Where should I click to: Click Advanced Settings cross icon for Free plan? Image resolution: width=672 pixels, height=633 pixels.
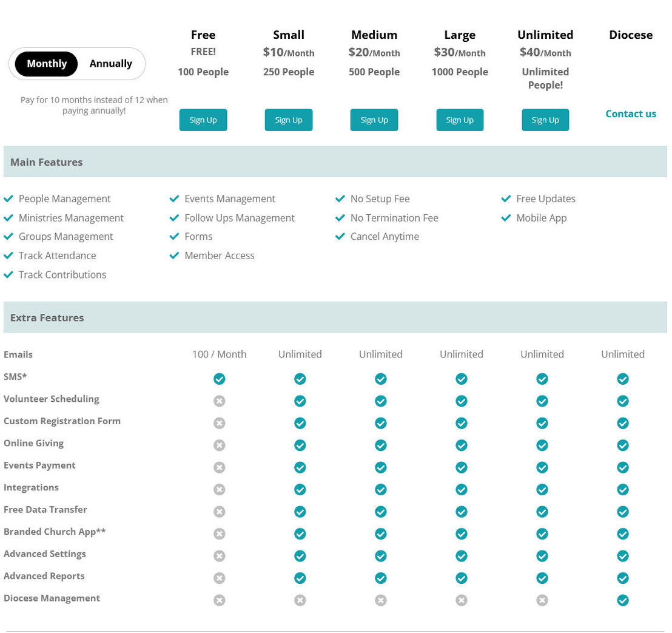click(x=220, y=556)
